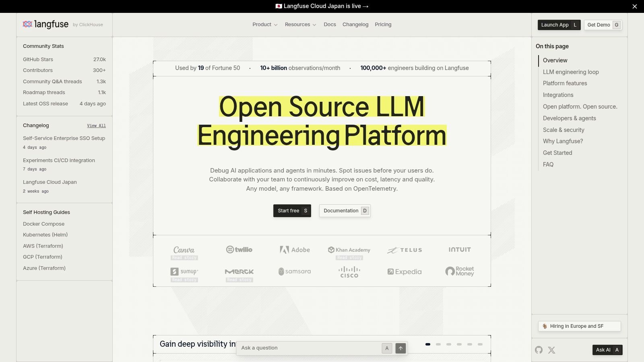This screenshot has height=362, width=644.
Task: Open the X (Twitter) icon link
Action: pos(551,350)
